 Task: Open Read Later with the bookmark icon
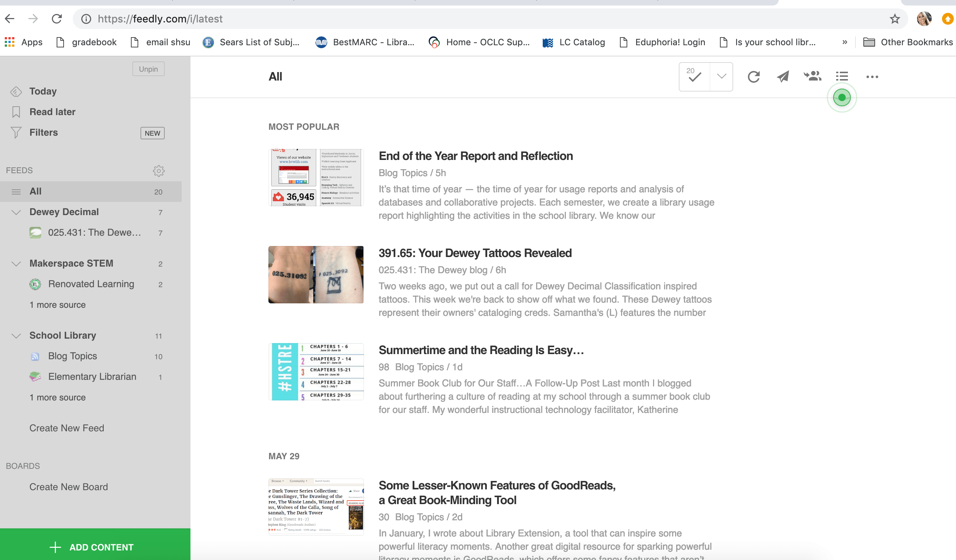click(x=16, y=111)
